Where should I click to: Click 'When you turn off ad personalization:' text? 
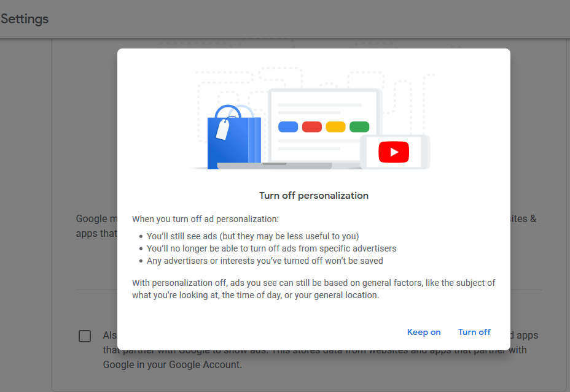point(205,219)
